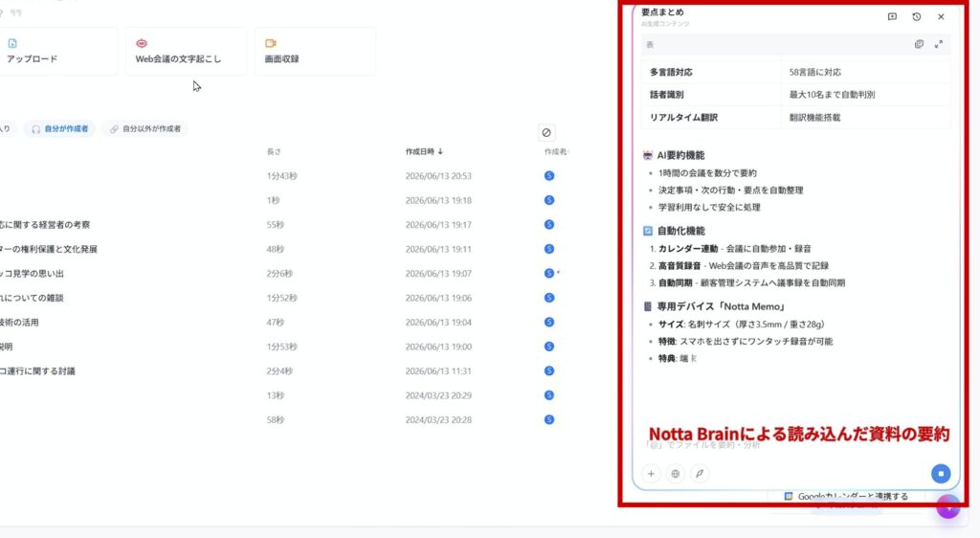The height and width of the screenshot is (538, 980).
Task: Open the 画面収録 screen recording card
Action: point(315,52)
